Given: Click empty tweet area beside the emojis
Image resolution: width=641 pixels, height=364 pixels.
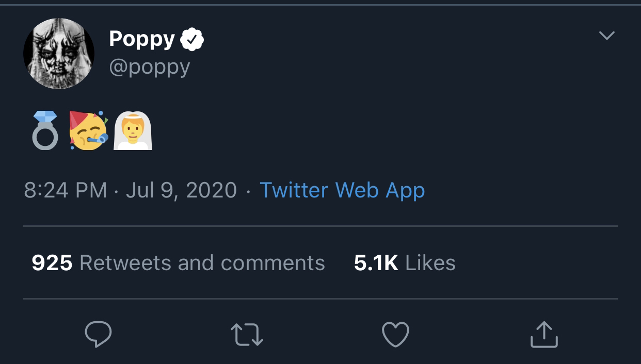Looking at the screenshot, I should (x=361, y=130).
